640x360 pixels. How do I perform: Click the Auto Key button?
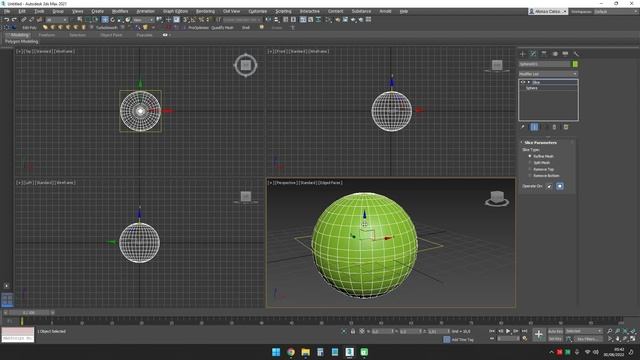pyautogui.click(x=555, y=331)
